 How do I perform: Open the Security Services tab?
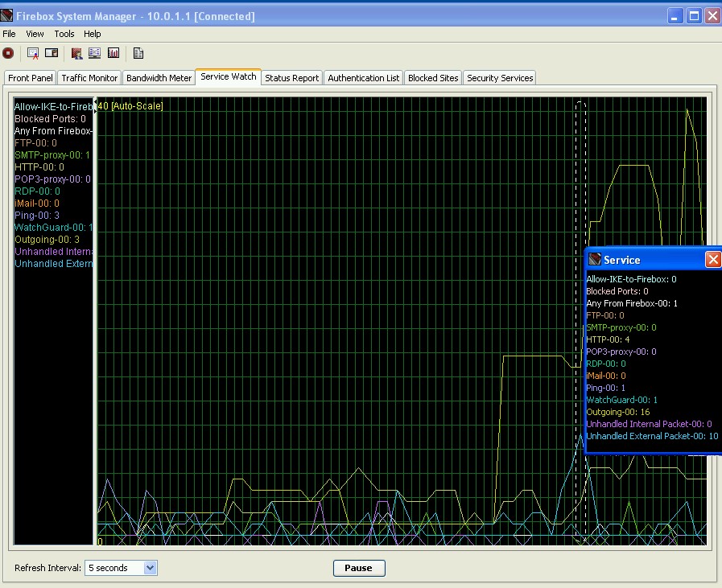(x=500, y=78)
